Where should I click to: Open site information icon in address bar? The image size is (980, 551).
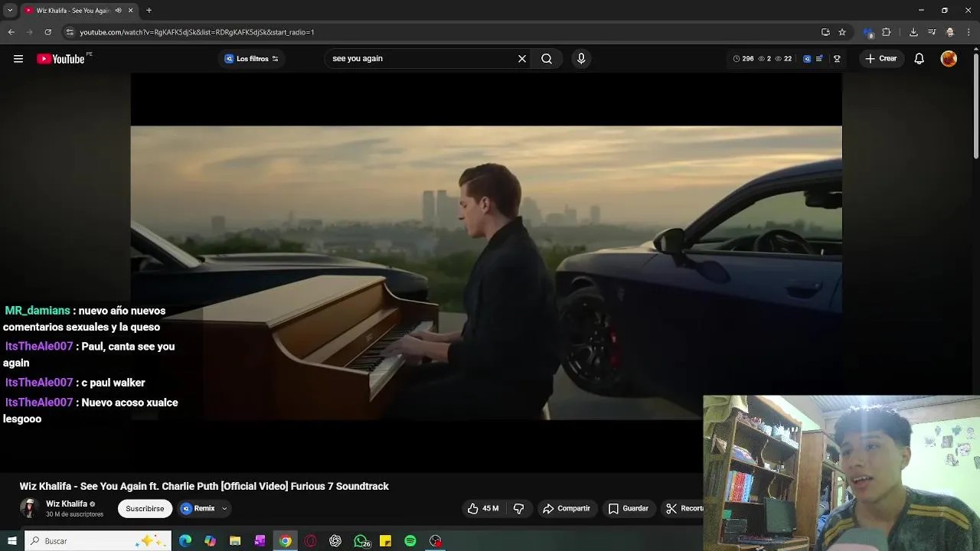(x=70, y=32)
